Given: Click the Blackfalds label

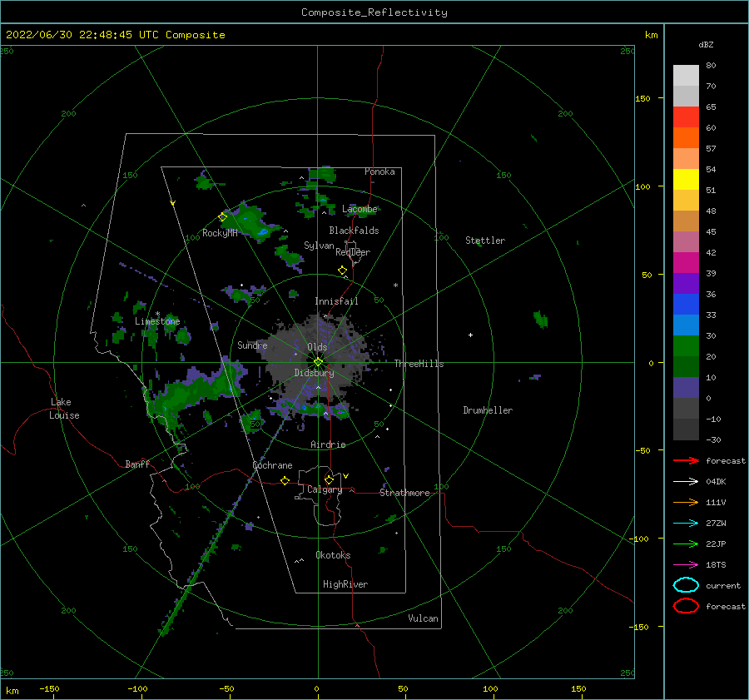Looking at the screenshot, I should click(354, 231).
